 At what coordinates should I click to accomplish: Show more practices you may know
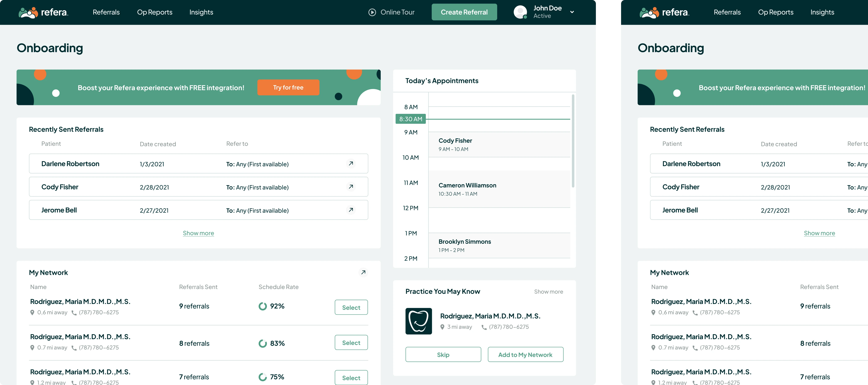coord(548,292)
